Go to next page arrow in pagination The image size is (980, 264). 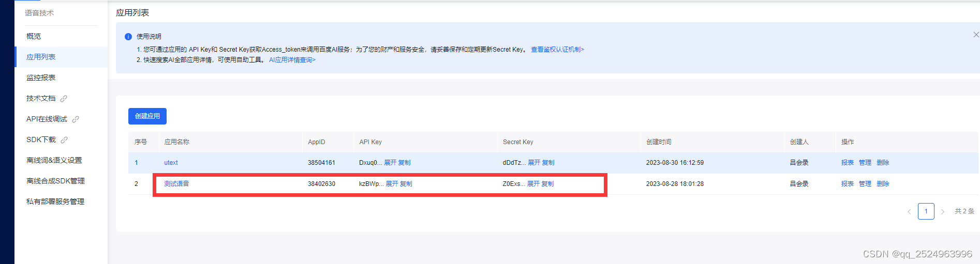[943, 211]
